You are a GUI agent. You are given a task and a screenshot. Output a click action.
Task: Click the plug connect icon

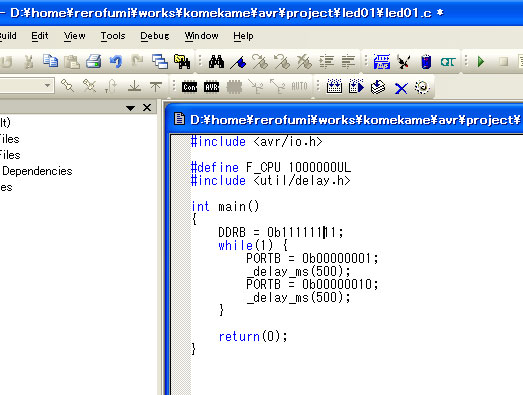(404, 62)
